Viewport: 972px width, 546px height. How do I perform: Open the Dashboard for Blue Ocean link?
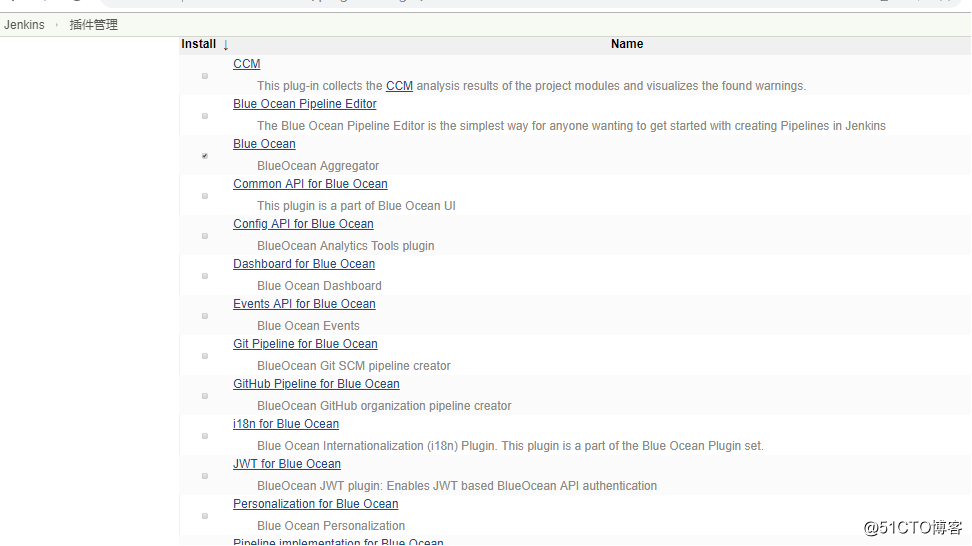click(304, 263)
